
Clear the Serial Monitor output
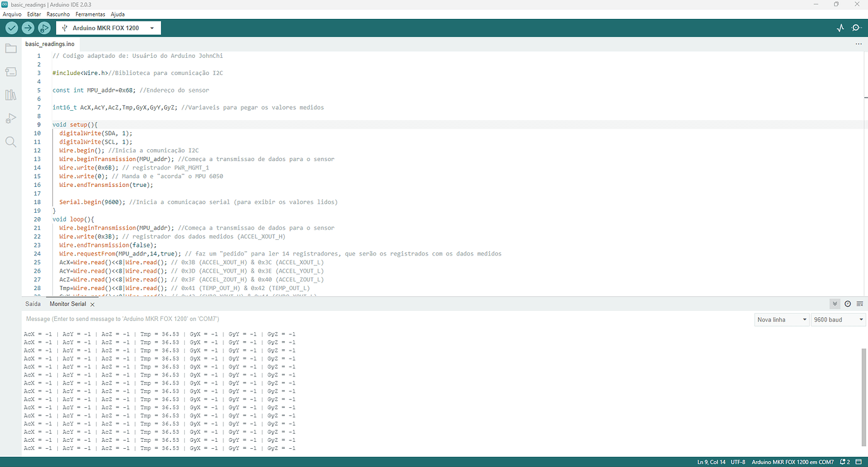pyautogui.click(x=860, y=303)
